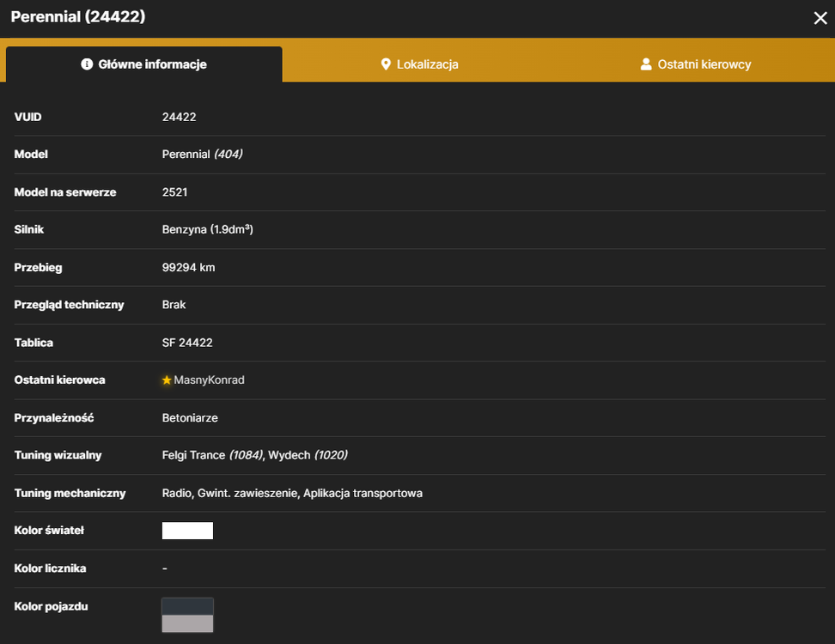
Task: Open the MasnyKonrad driver link
Action: click(210, 380)
